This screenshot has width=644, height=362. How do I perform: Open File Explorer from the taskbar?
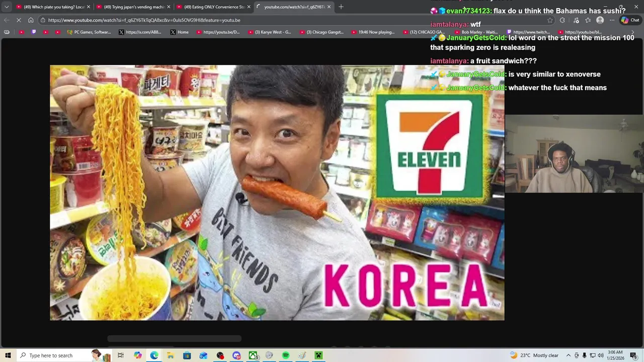coord(171,355)
